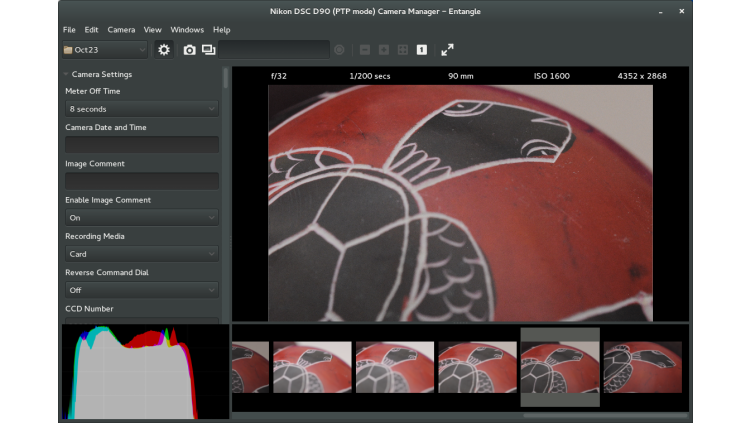Click the 4352 x 2868 resolution text

642,76
